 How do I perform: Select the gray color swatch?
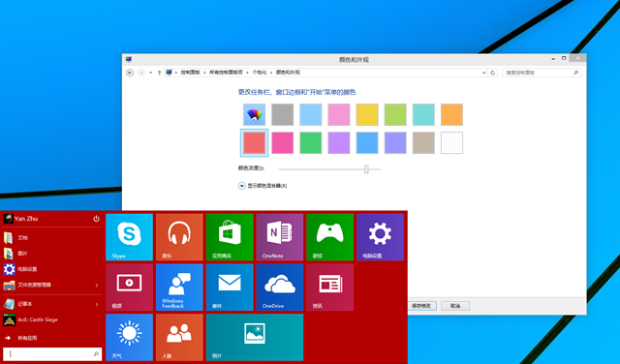(x=282, y=114)
